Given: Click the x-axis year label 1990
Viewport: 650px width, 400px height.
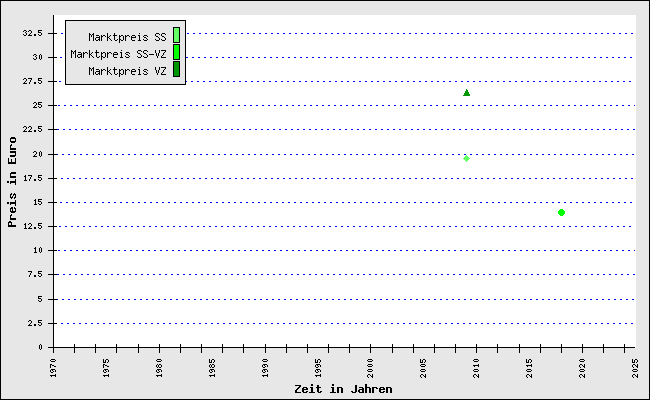Looking at the screenshot, I should 265,368.
